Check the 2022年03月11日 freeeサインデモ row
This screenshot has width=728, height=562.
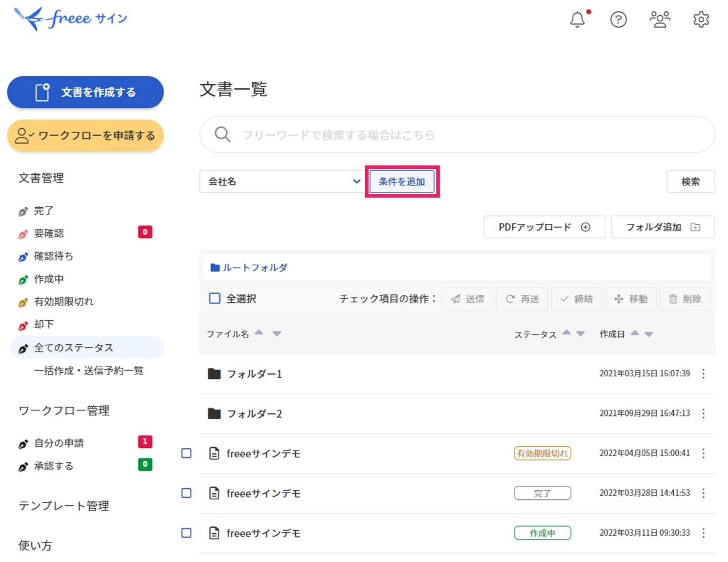pyautogui.click(x=186, y=533)
